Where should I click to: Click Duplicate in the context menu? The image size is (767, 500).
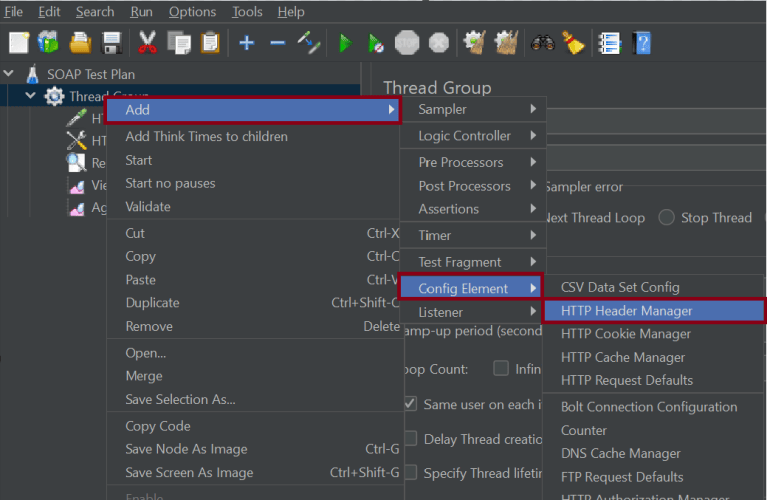(x=254, y=303)
